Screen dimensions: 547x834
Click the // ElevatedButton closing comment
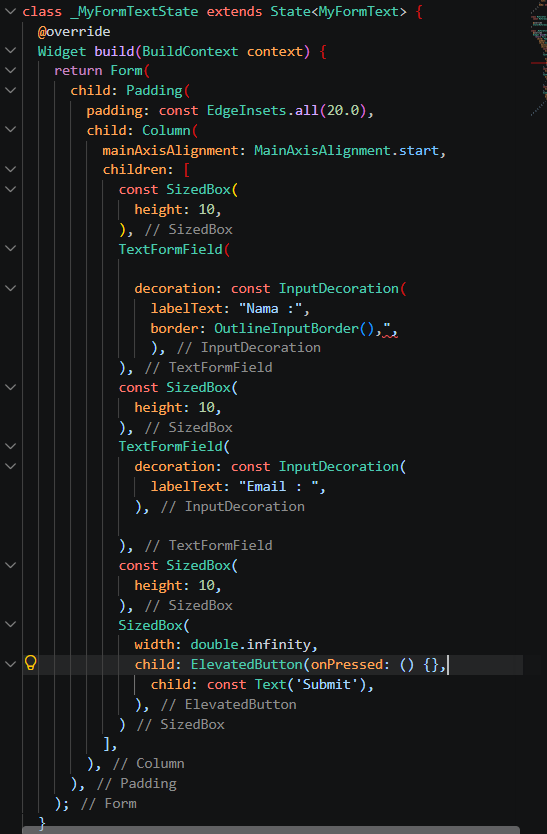coord(228,704)
